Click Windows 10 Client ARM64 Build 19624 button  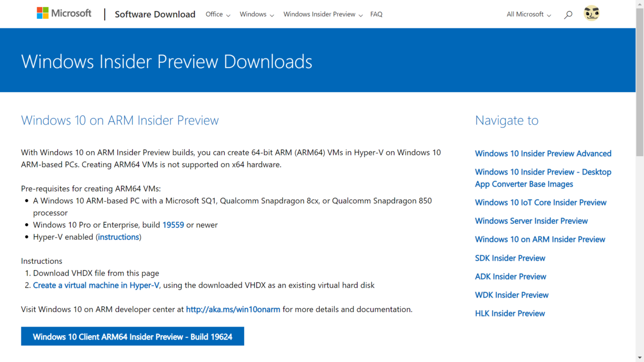pos(133,336)
